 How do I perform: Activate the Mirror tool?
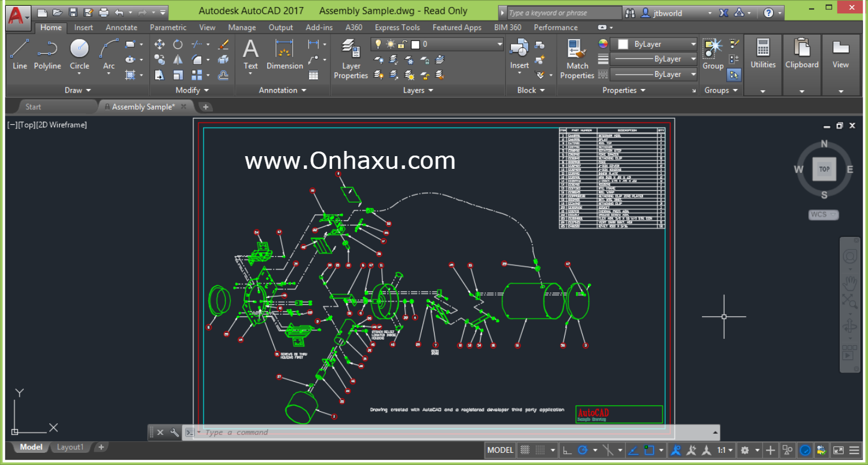(x=178, y=60)
